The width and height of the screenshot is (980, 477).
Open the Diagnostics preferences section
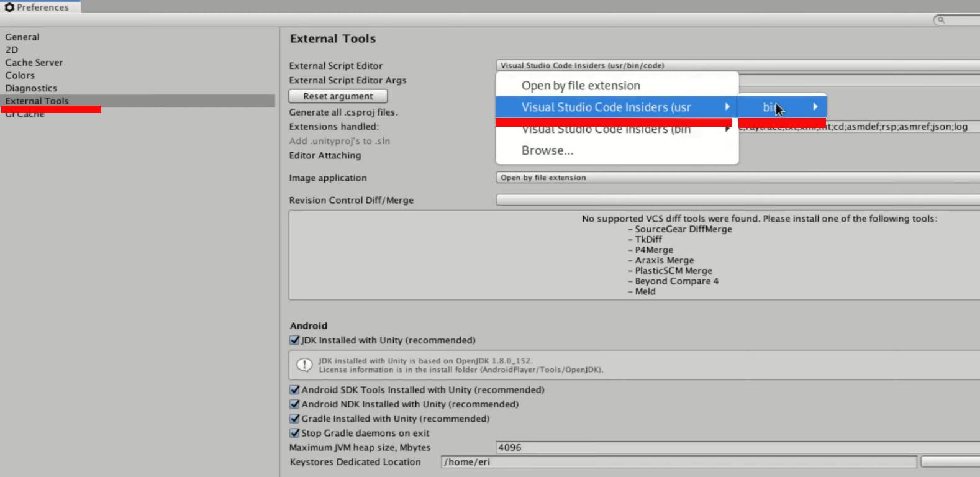31,88
